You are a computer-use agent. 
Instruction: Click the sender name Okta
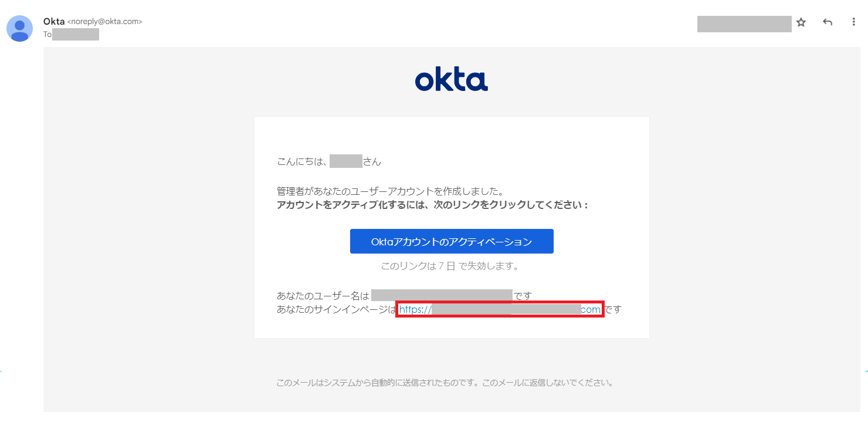(x=54, y=21)
